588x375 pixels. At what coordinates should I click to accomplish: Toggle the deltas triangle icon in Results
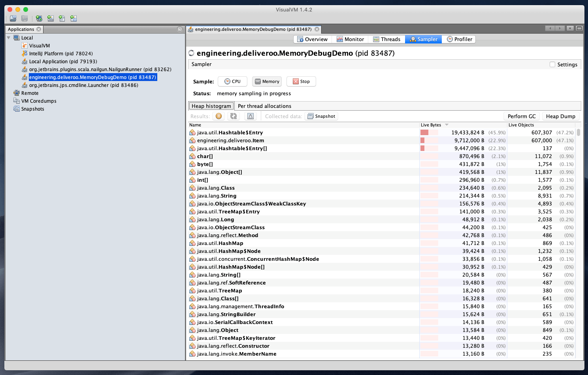pyautogui.click(x=251, y=116)
